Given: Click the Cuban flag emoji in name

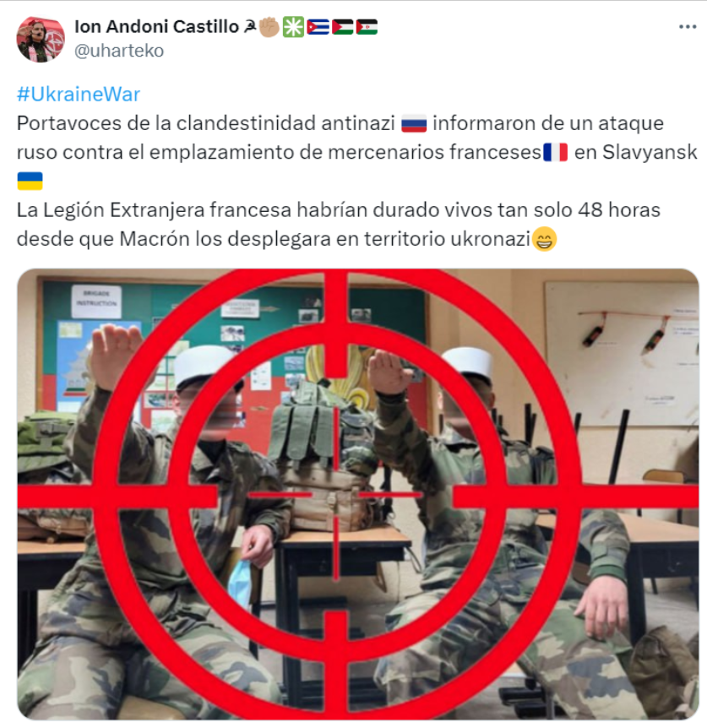Looking at the screenshot, I should tap(318, 27).
